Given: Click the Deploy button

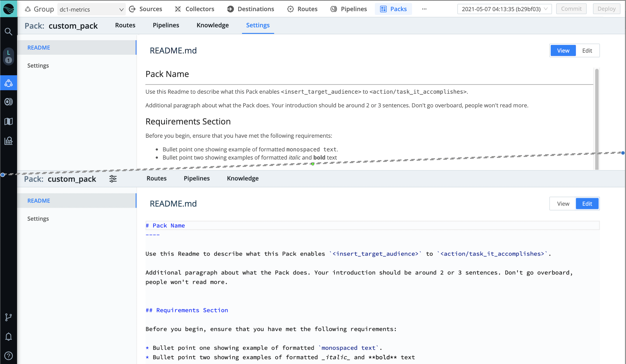Looking at the screenshot, I should [606, 9].
